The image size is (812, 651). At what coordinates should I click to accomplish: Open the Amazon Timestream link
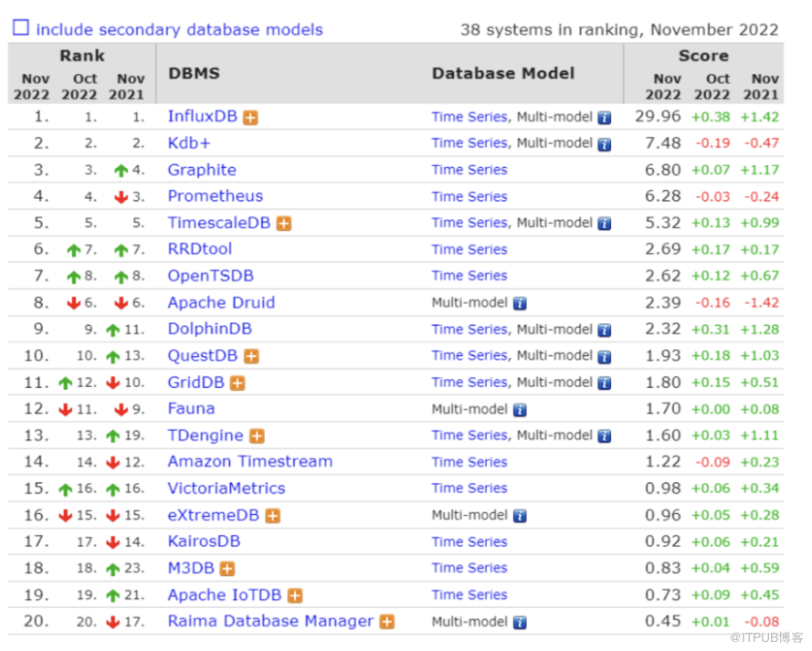pyautogui.click(x=250, y=462)
